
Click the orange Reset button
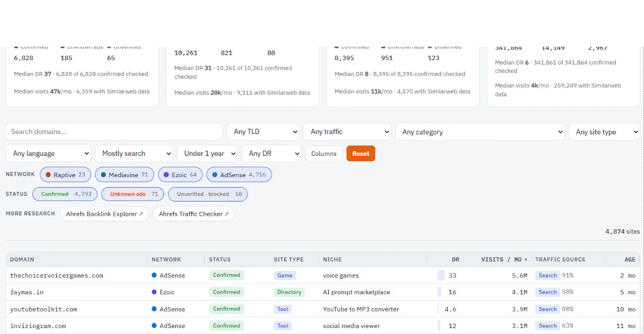coord(361,153)
